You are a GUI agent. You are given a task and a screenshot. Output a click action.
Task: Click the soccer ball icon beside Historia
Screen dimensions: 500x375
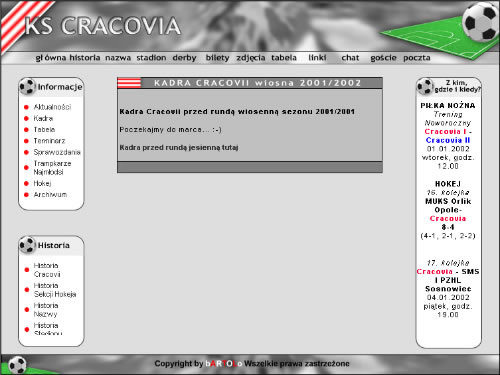click(x=27, y=245)
